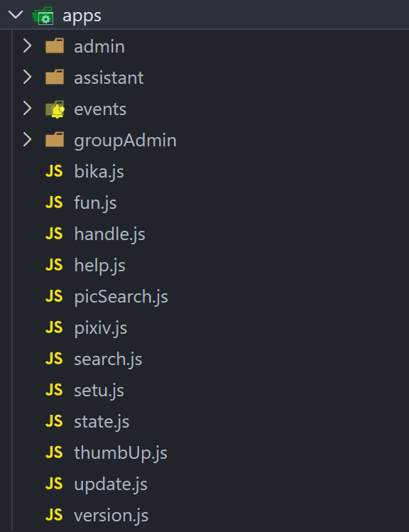
Task: Click JS icon beside bika.js
Action: pos(54,171)
